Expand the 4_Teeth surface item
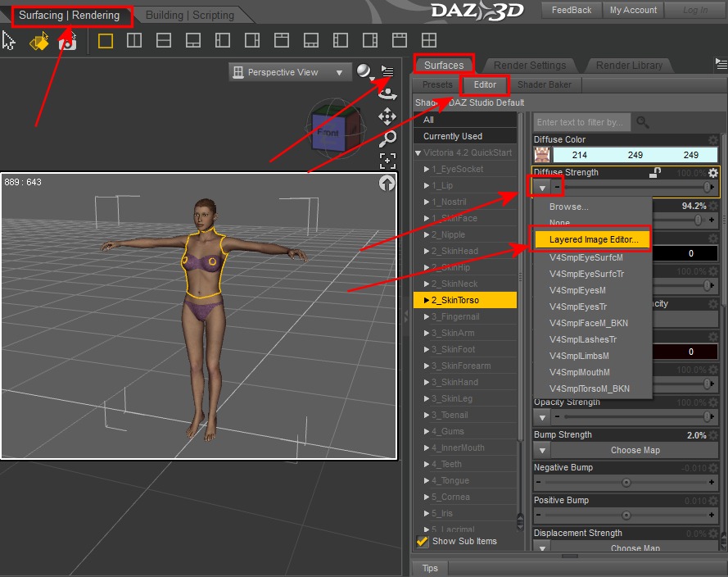728x577 pixels. click(x=426, y=464)
